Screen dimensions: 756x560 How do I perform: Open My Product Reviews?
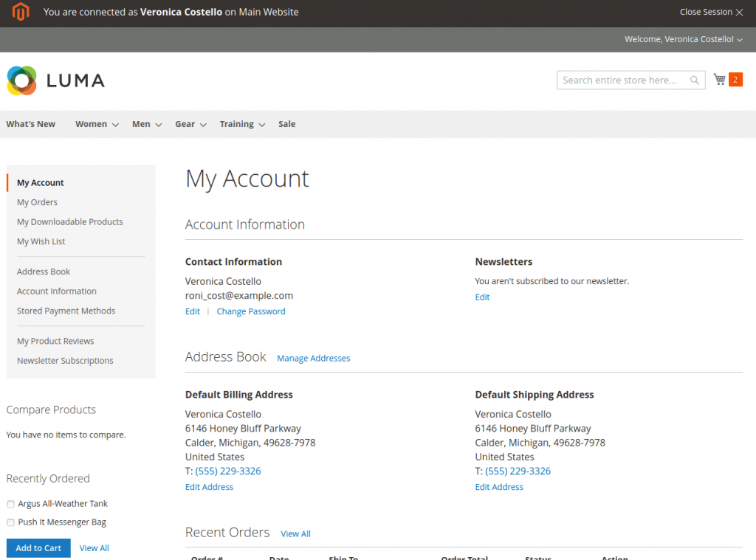click(55, 341)
